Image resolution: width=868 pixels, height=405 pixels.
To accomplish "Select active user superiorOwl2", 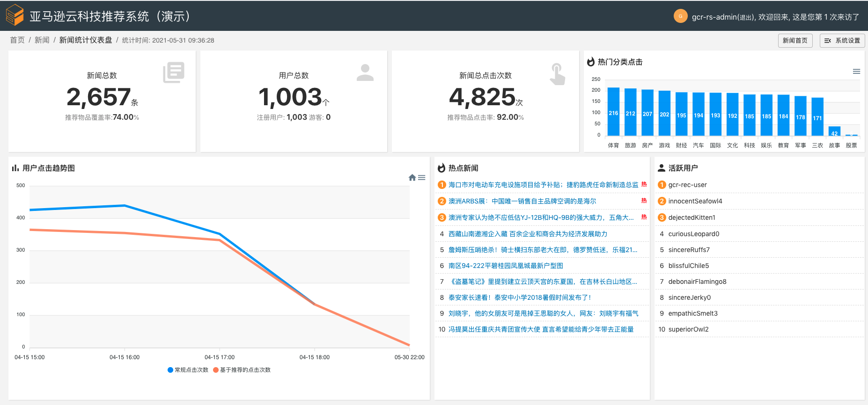I will (x=689, y=329).
